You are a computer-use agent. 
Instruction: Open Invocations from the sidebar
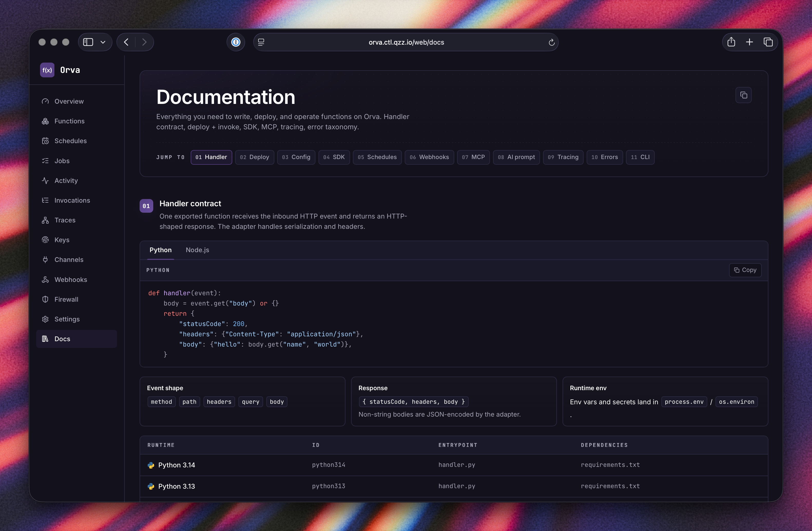76,200
